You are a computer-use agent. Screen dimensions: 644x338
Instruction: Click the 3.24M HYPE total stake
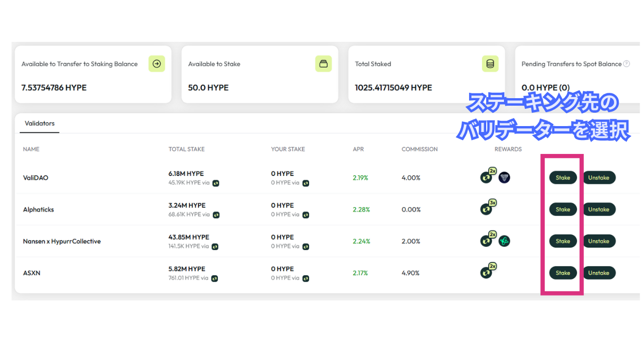[187, 205]
